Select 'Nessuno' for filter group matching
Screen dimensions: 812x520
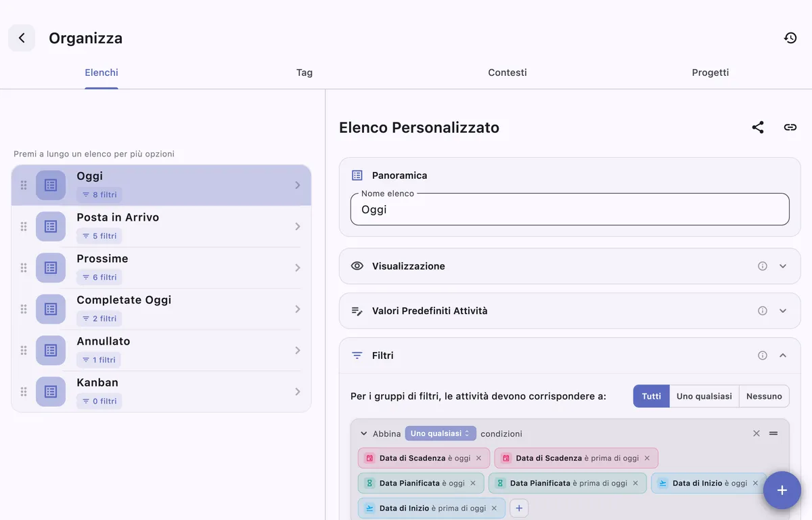click(x=764, y=396)
